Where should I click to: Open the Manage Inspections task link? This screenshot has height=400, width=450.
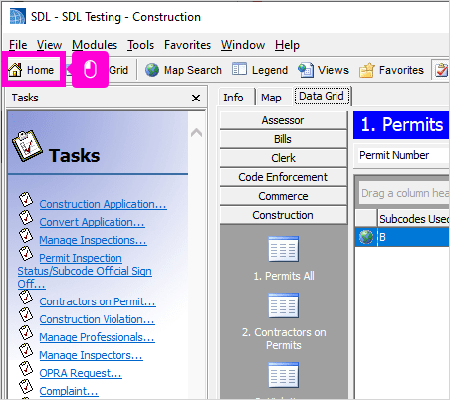tap(93, 240)
